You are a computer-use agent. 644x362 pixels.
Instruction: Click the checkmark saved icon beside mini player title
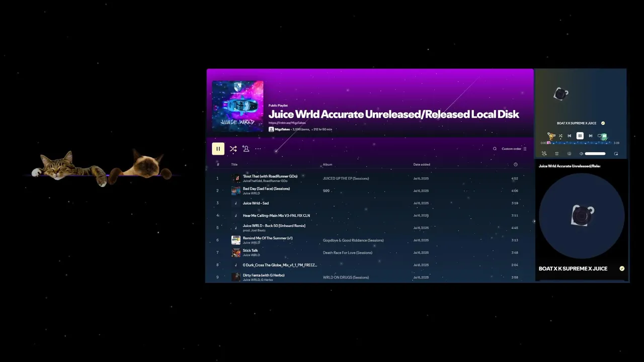coord(603,123)
